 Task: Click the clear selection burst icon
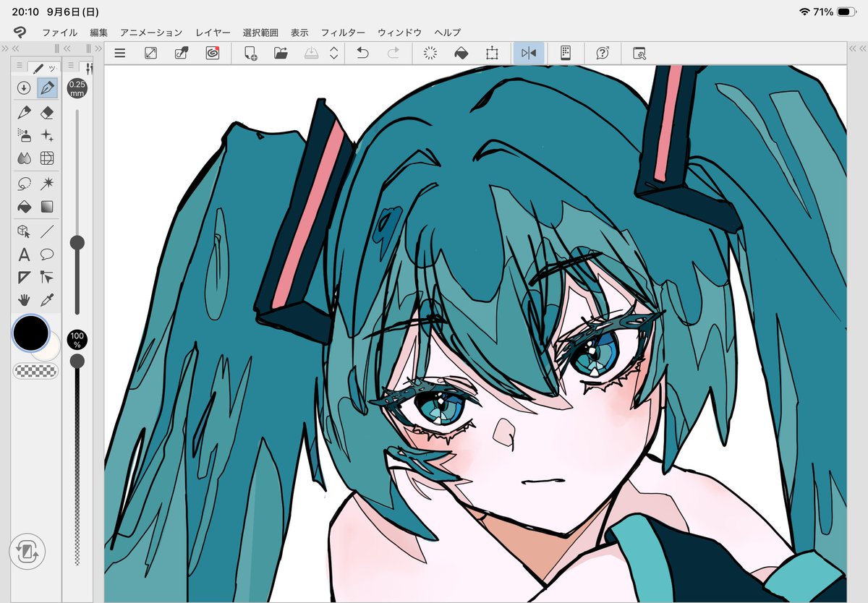click(x=430, y=53)
